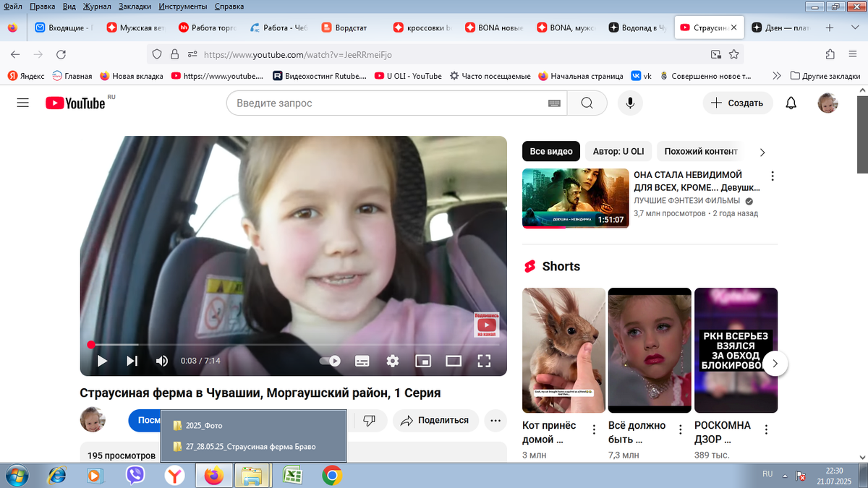Share the video with Поделиться
Viewport: 868px width, 488px height.
(x=435, y=420)
